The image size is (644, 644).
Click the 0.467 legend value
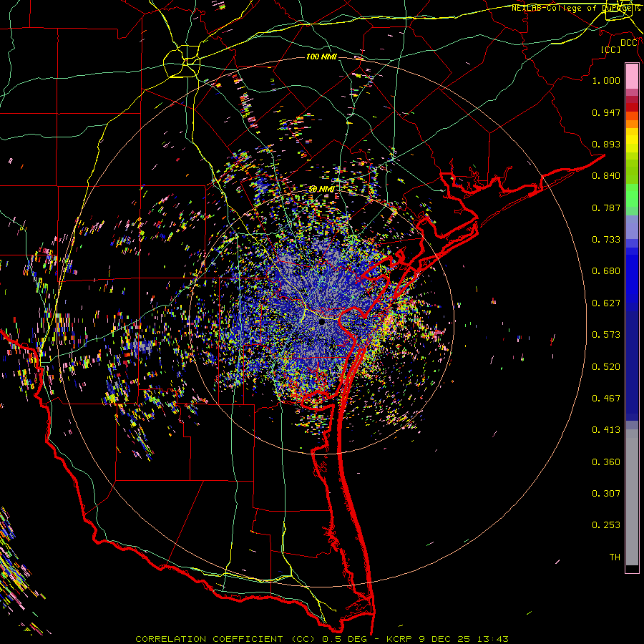(606, 399)
